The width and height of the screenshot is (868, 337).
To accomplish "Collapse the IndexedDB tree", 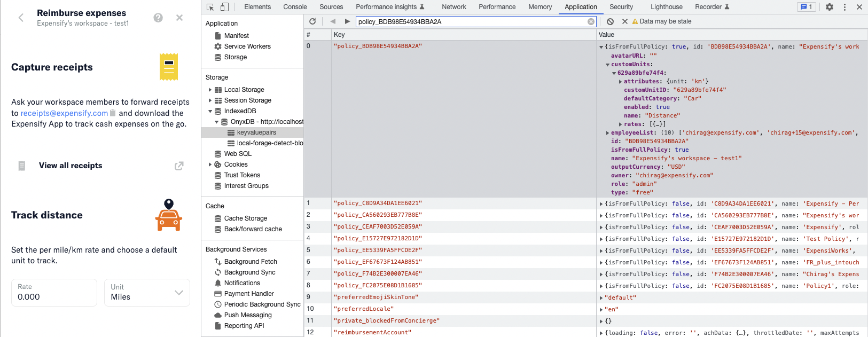I will coord(210,111).
